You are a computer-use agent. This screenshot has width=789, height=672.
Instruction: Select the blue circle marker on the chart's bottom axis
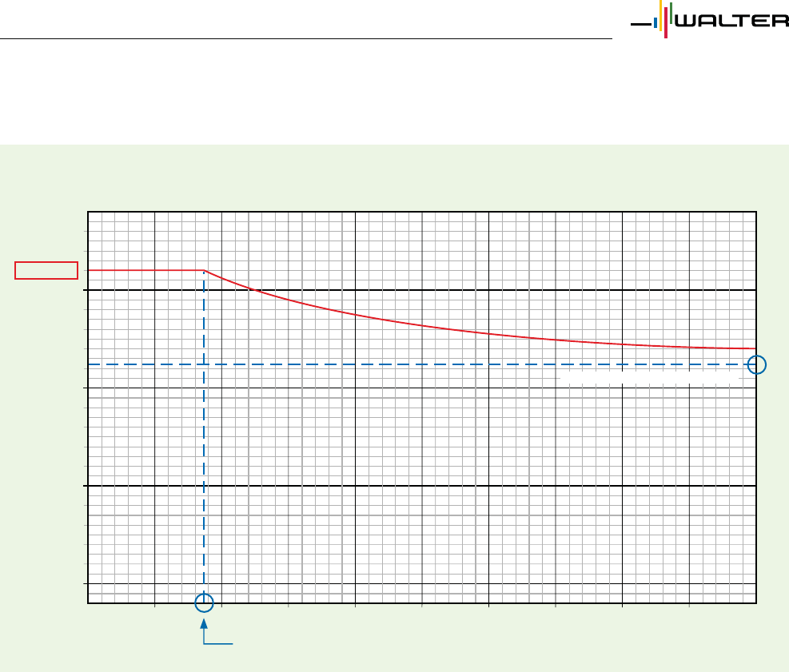coord(205,602)
